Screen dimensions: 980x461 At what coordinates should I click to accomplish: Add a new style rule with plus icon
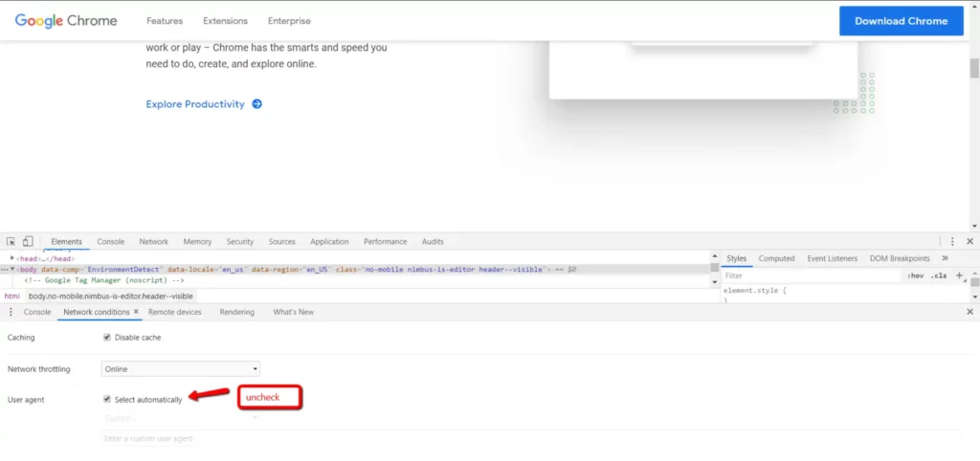click(959, 275)
